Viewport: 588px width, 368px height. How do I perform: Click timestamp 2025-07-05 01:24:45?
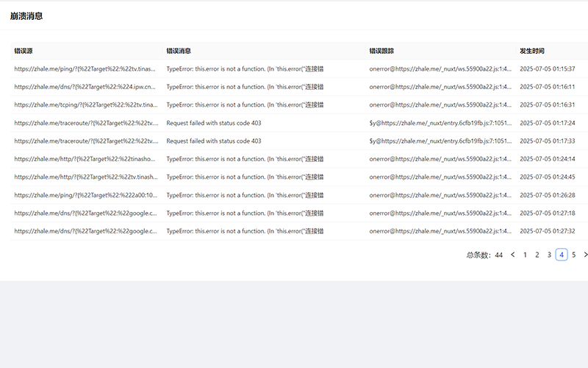coord(547,177)
